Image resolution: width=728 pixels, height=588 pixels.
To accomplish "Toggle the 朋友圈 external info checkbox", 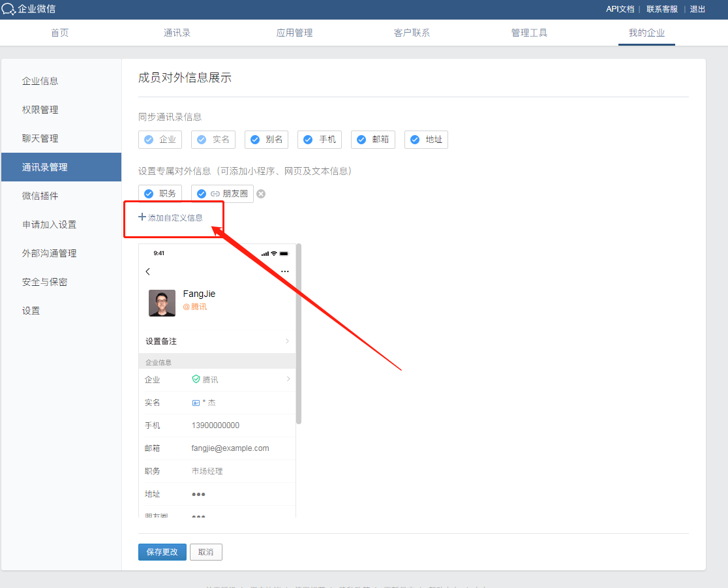I will click(202, 194).
